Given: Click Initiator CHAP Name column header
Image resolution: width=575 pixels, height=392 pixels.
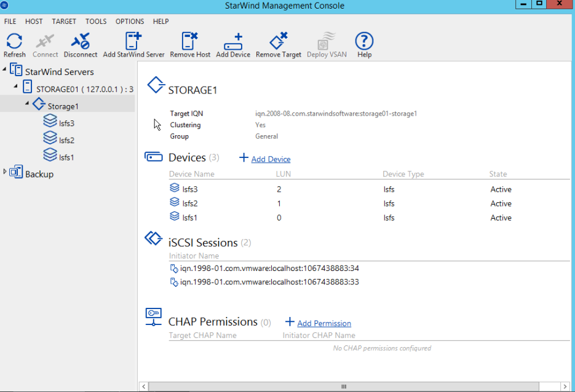Looking at the screenshot, I should [319, 335].
